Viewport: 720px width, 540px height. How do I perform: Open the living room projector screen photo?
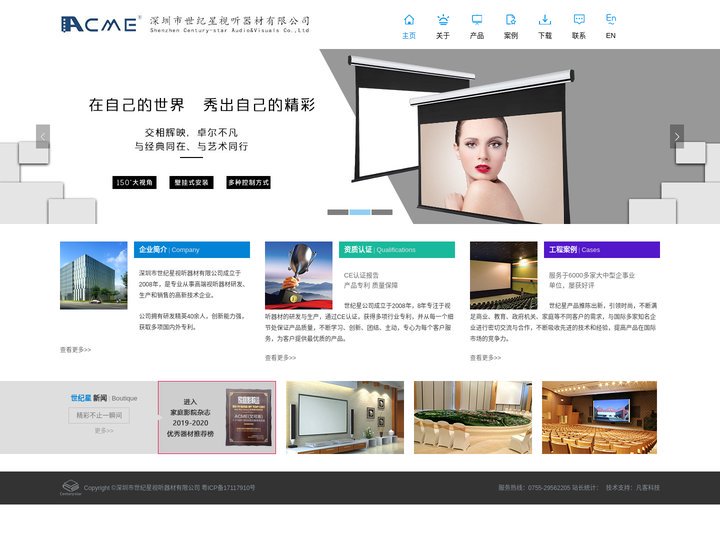(x=345, y=417)
